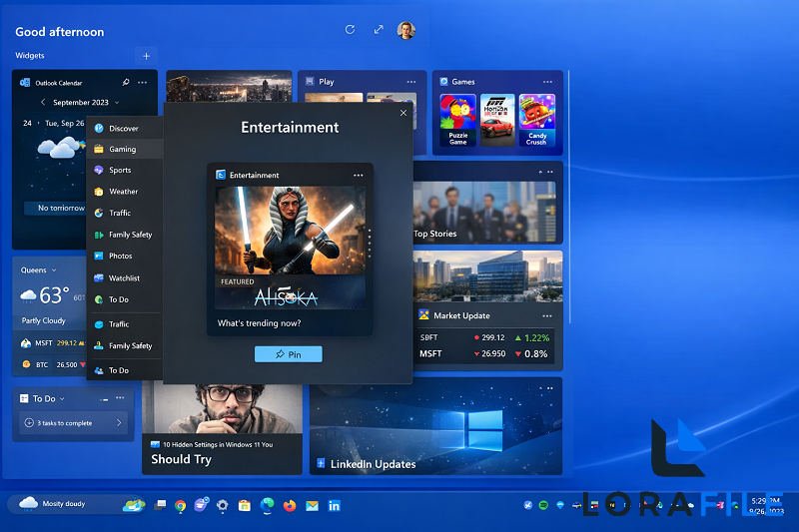
Task: Open Play widget more options
Action: [x=411, y=82]
